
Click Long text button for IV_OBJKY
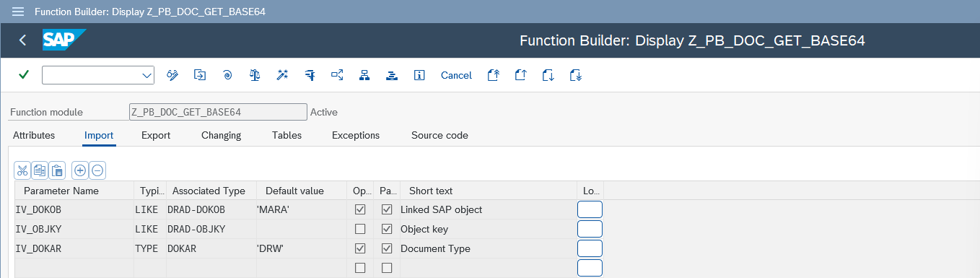[x=590, y=229]
